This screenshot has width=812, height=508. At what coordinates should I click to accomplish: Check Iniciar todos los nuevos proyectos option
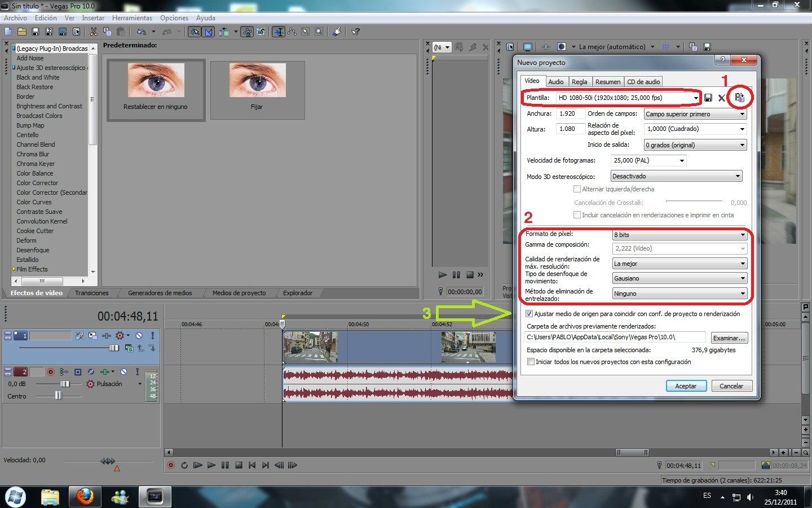pyautogui.click(x=531, y=362)
